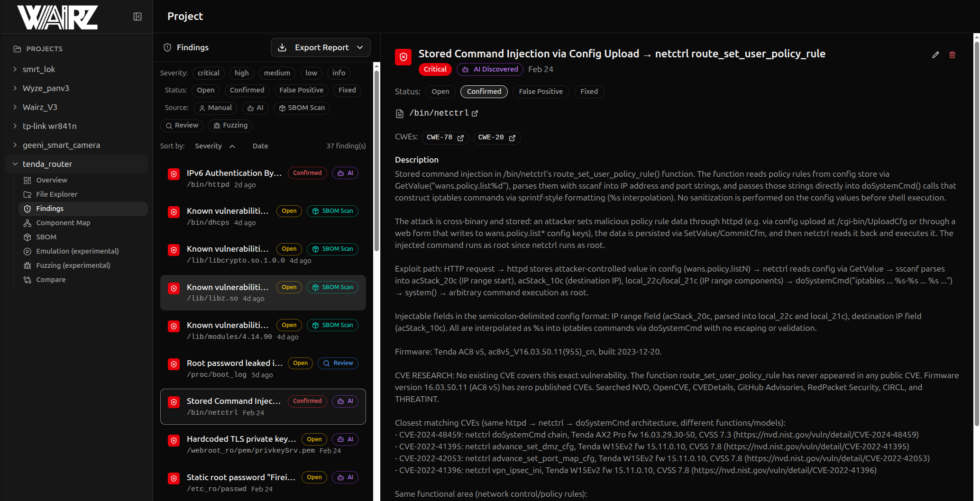This screenshot has height=501, width=980.
Task: Open the Export Report dropdown
Action: [321, 47]
